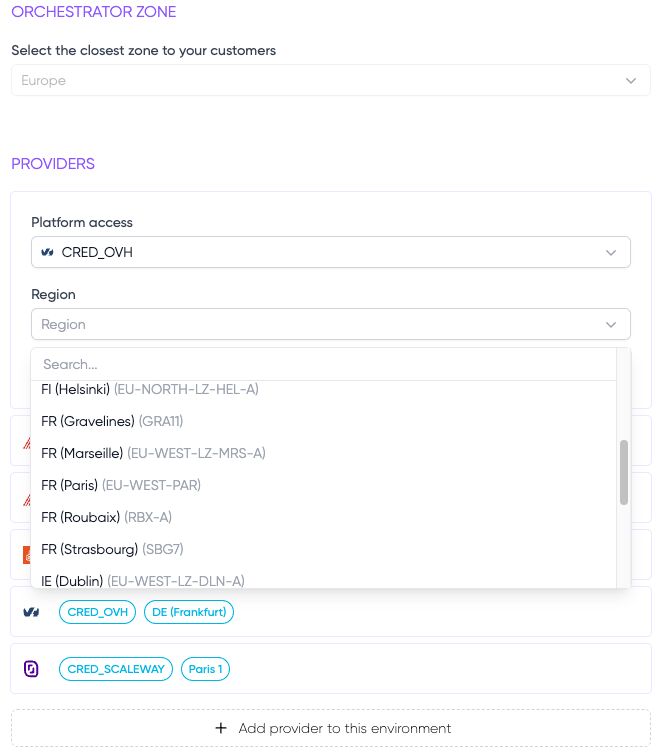Select IE (Dublin) region option
The image size is (662, 754).
pyautogui.click(x=143, y=580)
